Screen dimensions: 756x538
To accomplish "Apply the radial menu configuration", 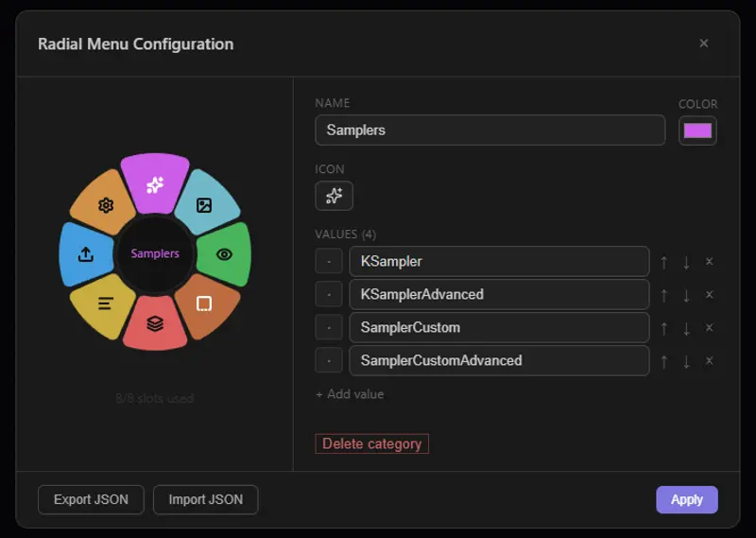I will [687, 499].
